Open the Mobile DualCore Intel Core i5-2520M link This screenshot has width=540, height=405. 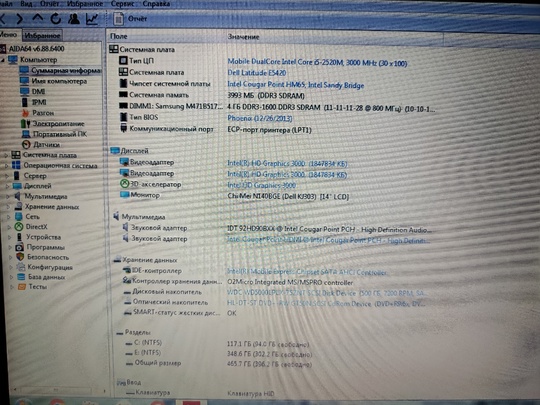[317, 63]
